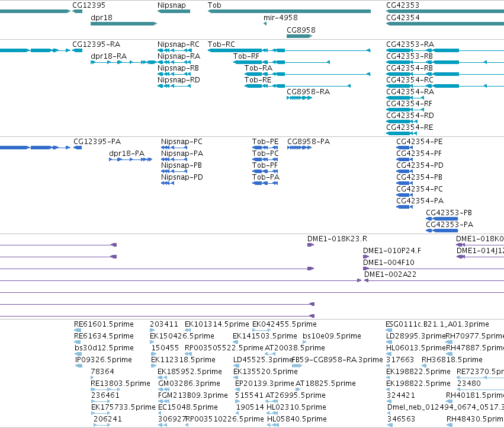This screenshot has height=428, width=504.
Task: Open the CG42354-RE transcript label
Action: (409, 127)
